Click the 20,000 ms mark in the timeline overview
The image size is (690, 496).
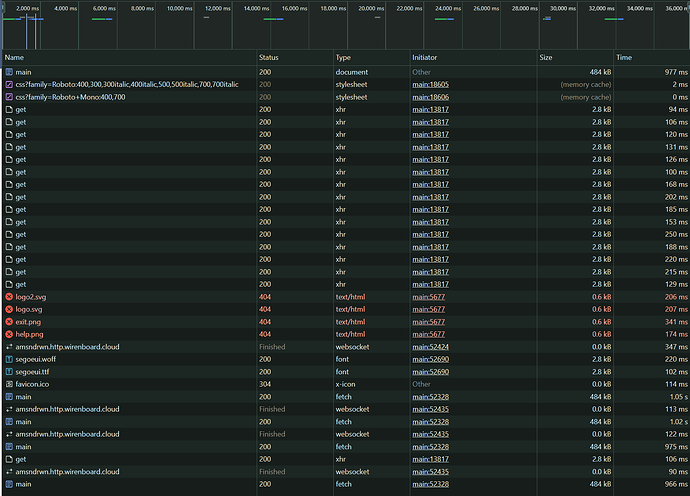point(369,8)
